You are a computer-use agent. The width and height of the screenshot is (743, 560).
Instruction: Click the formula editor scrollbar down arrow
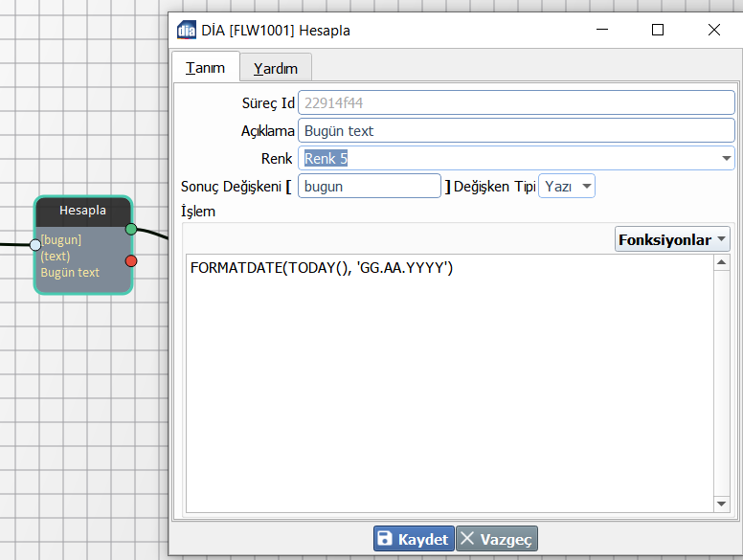click(x=722, y=504)
